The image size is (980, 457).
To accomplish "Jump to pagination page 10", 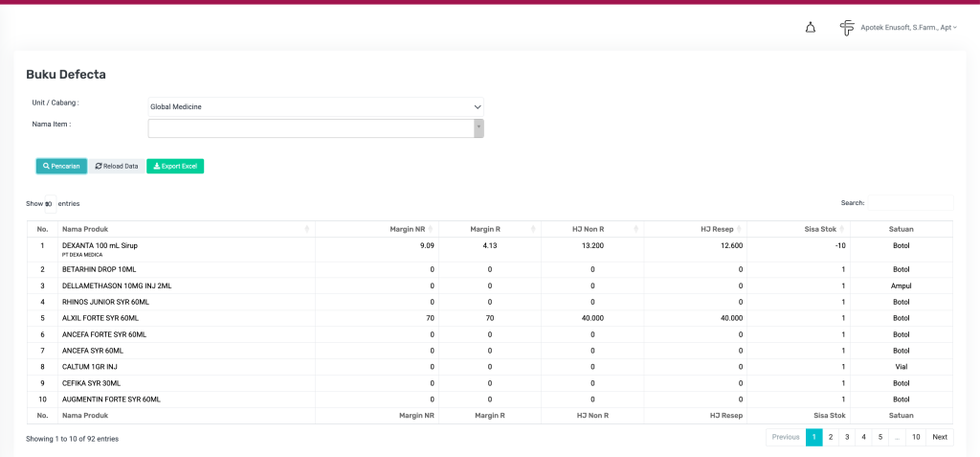I will coord(916,437).
